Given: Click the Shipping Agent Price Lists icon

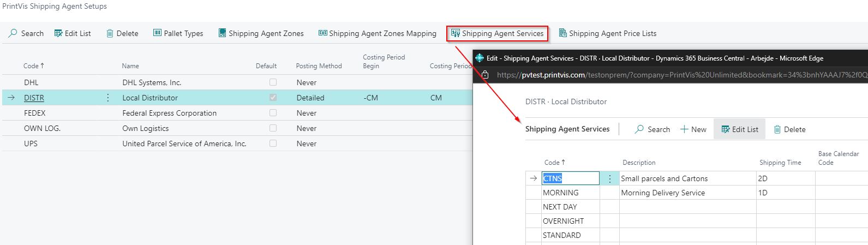Looking at the screenshot, I should (562, 33).
